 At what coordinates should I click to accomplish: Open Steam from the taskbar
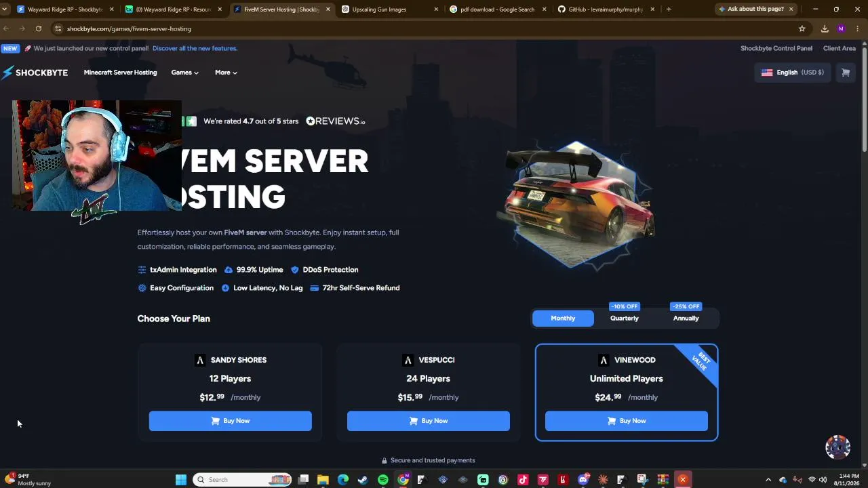tap(363, 480)
